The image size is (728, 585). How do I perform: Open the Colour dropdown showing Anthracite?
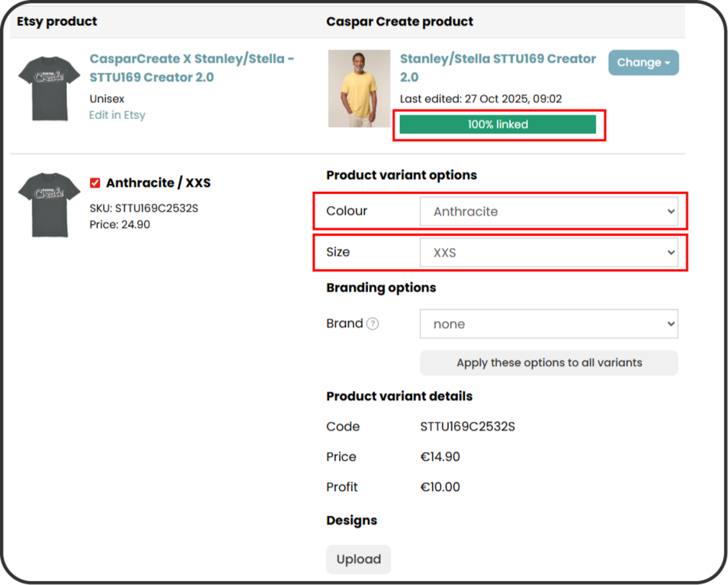pyautogui.click(x=549, y=211)
